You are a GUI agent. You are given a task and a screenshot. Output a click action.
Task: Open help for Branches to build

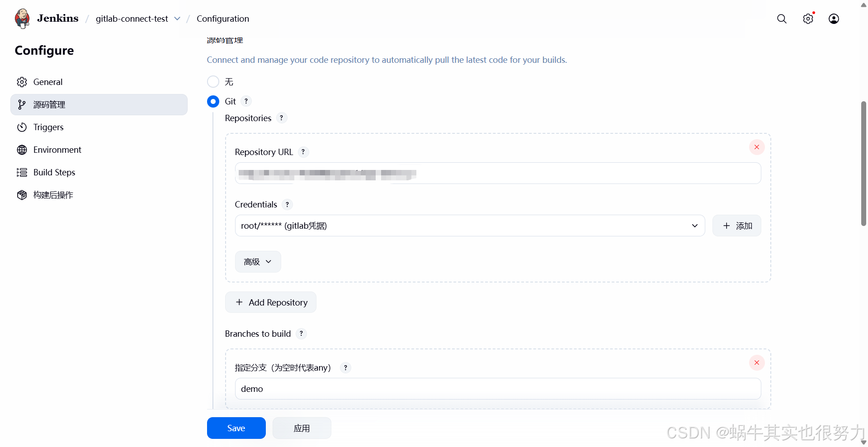point(301,334)
